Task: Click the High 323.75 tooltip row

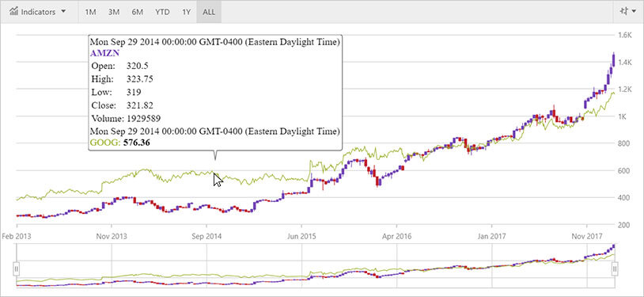Action: coord(122,79)
